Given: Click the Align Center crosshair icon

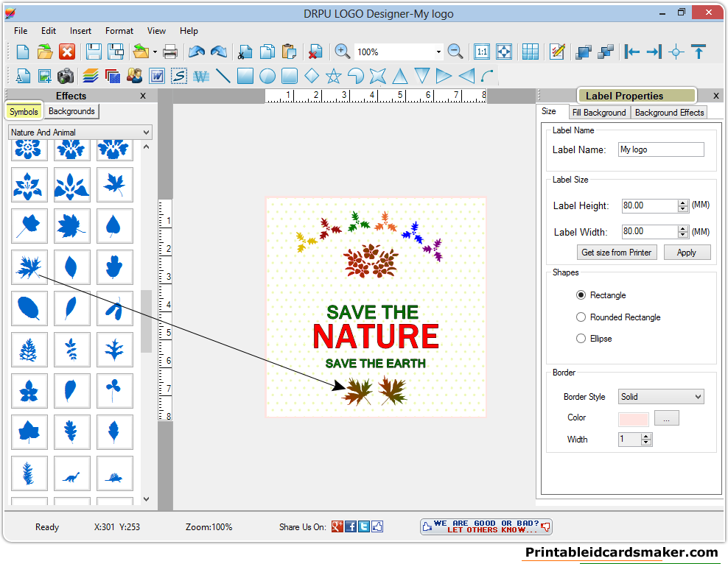Looking at the screenshot, I should click(x=676, y=52).
